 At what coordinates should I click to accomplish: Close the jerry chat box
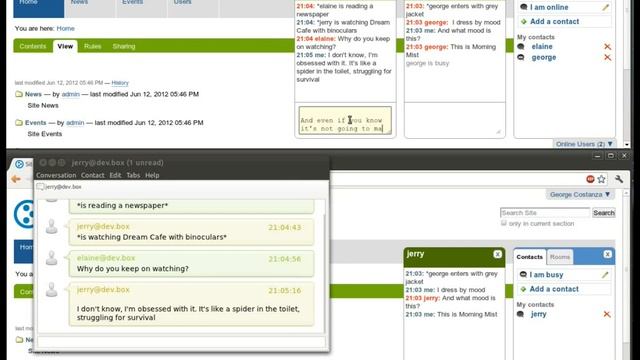pos(497,254)
